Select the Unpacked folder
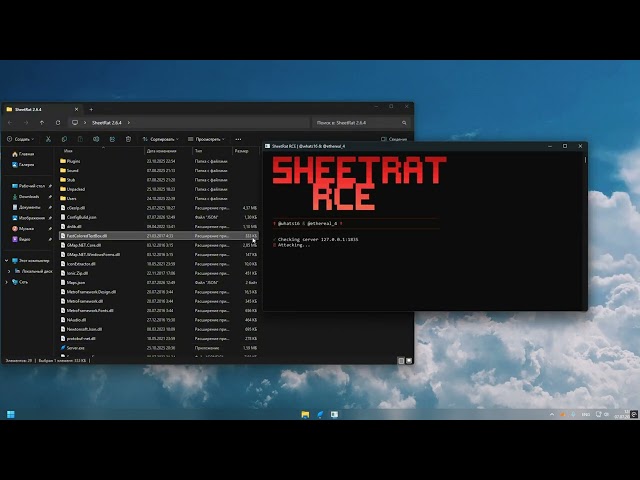640x480 pixels. [159, 189]
